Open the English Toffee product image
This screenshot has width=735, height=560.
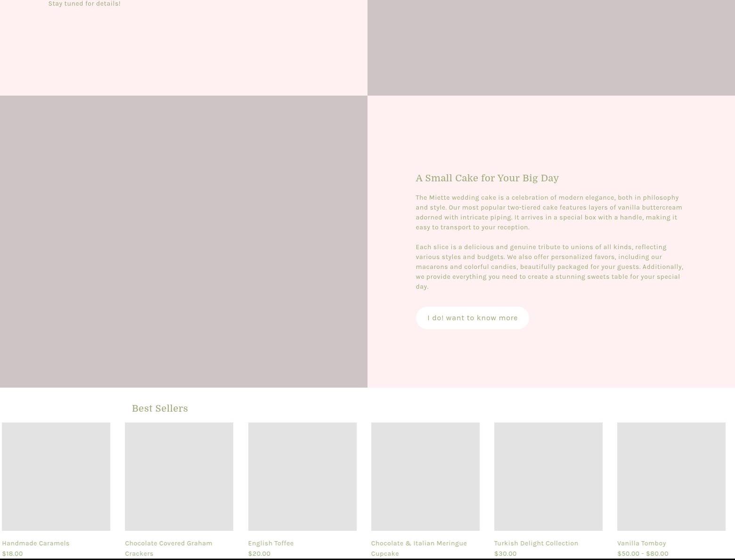point(302,476)
